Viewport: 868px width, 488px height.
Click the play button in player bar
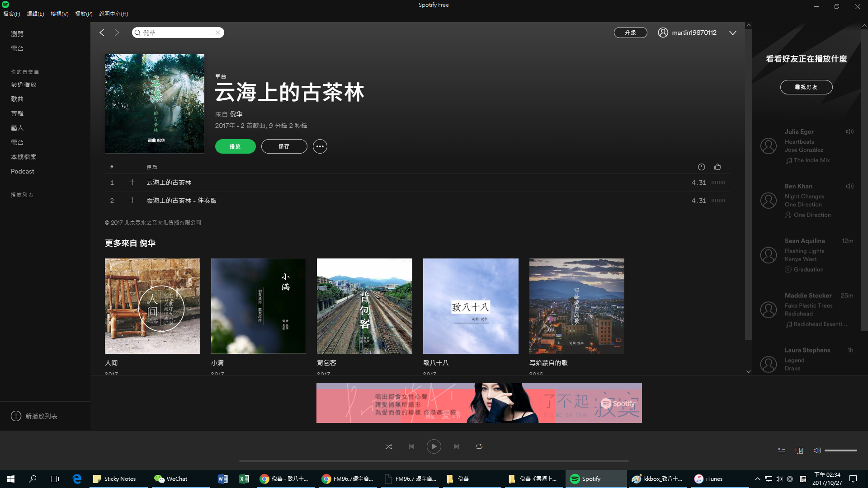pos(434,446)
